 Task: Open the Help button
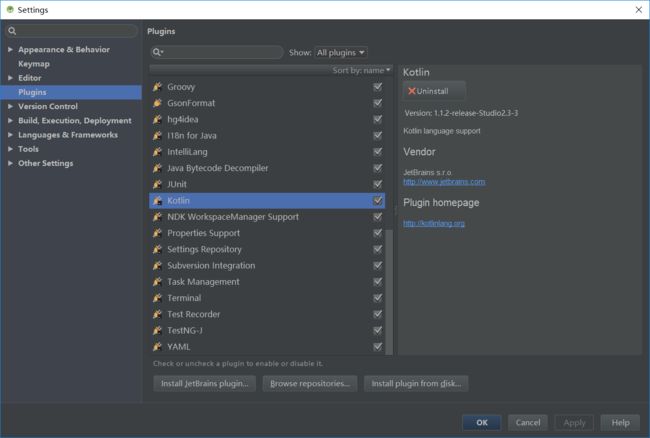coord(620,422)
